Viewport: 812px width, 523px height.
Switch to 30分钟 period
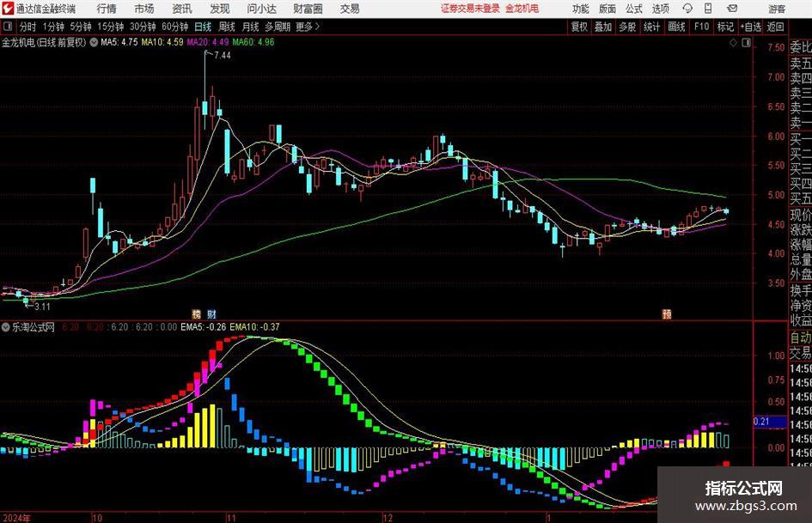(143, 27)
